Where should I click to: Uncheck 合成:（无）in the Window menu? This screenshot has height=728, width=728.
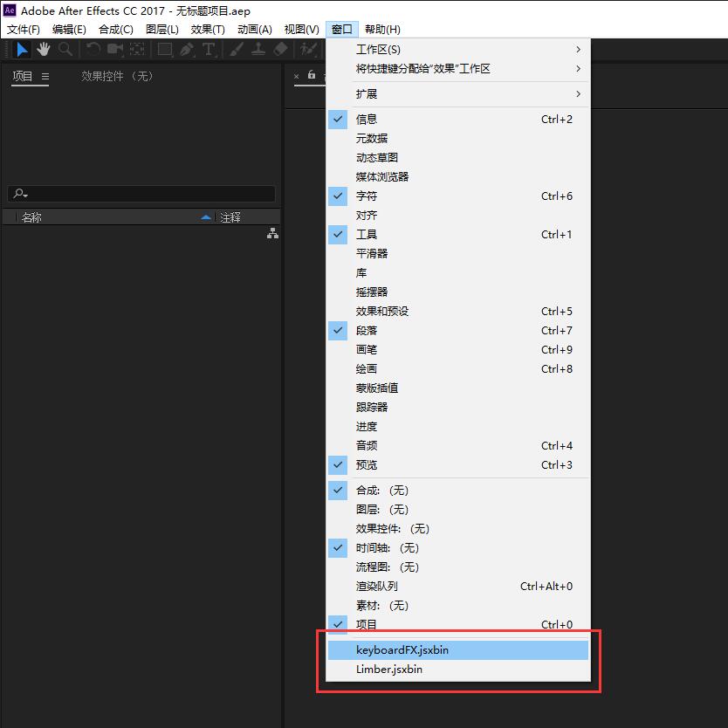coord(458,491)
